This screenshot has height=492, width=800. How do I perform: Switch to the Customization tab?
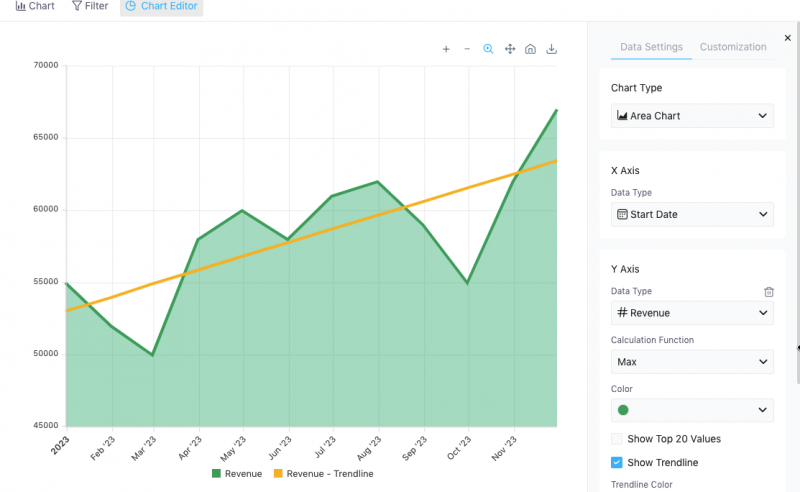[733, 47]
